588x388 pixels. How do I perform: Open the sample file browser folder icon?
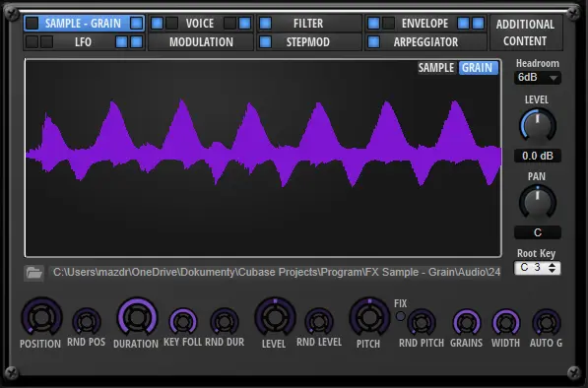(x=34, y=273)
